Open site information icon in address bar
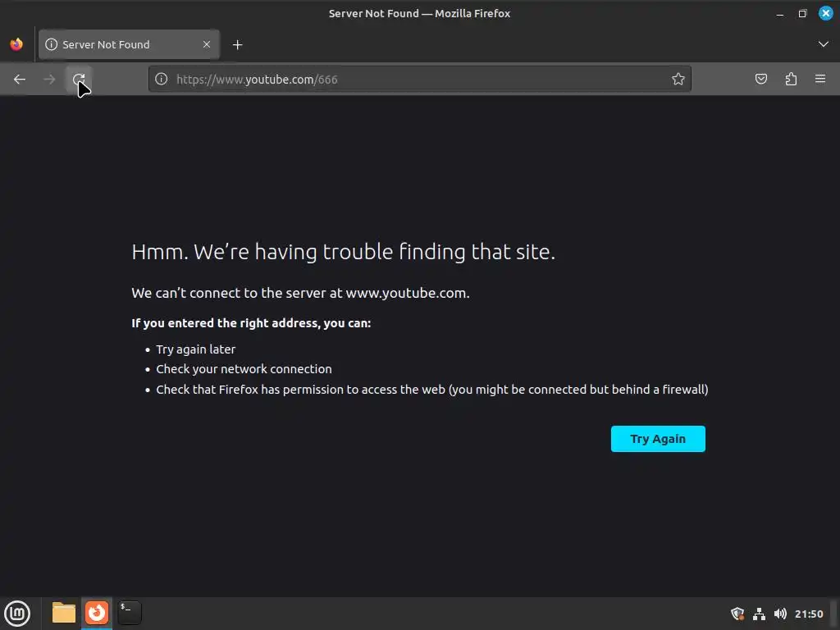The height and width of the screenshot is (630, 840). click(x=162, y=80)
